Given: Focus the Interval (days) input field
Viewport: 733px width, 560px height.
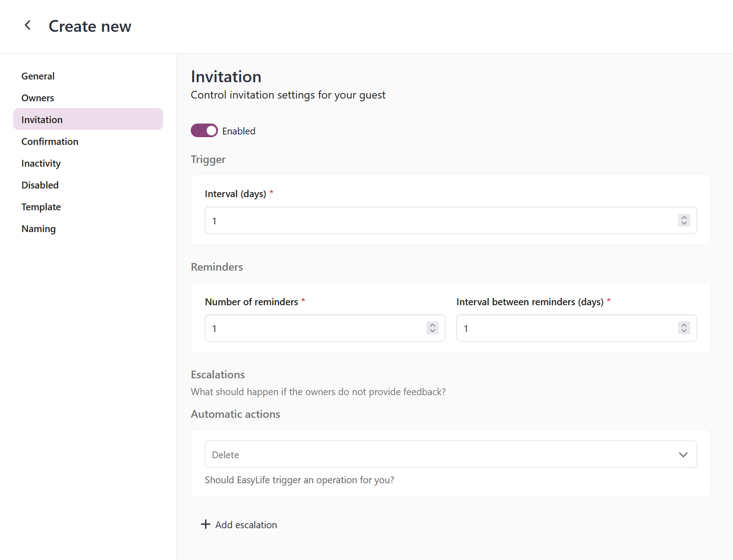Looking at the screenshot, I should click(x=436, y=221).
